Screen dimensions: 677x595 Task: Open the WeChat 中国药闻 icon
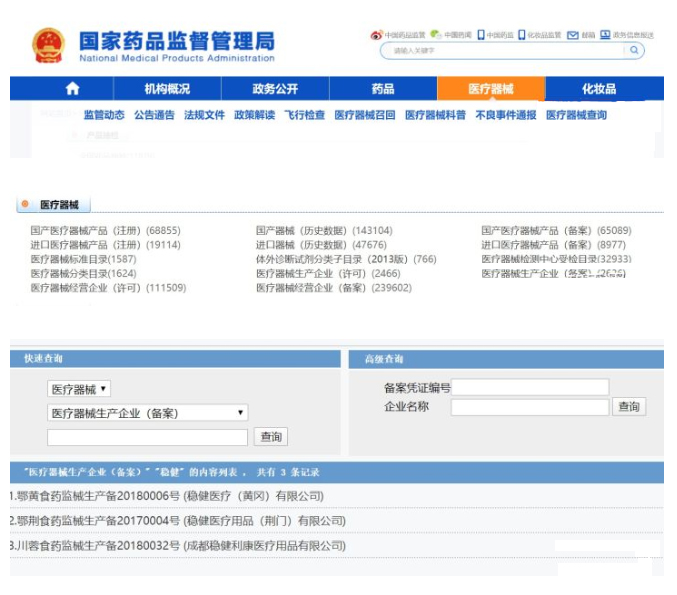436,35
